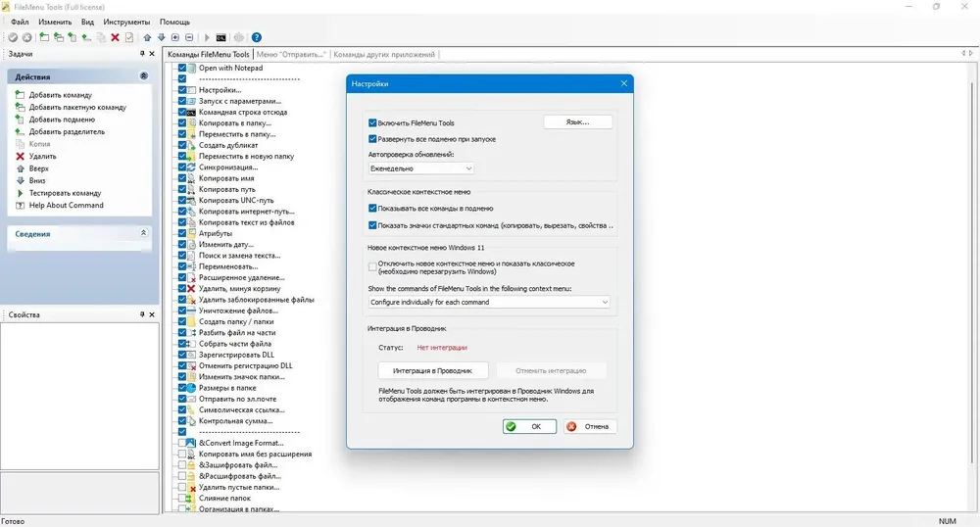The height and width of the screenshot is (527, 980).
Task: Click the Удалить action with red X
Action: (42, 156)
